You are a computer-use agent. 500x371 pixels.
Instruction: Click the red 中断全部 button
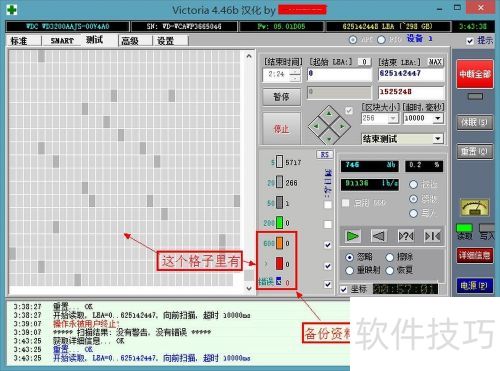click(x=475, y=74)
